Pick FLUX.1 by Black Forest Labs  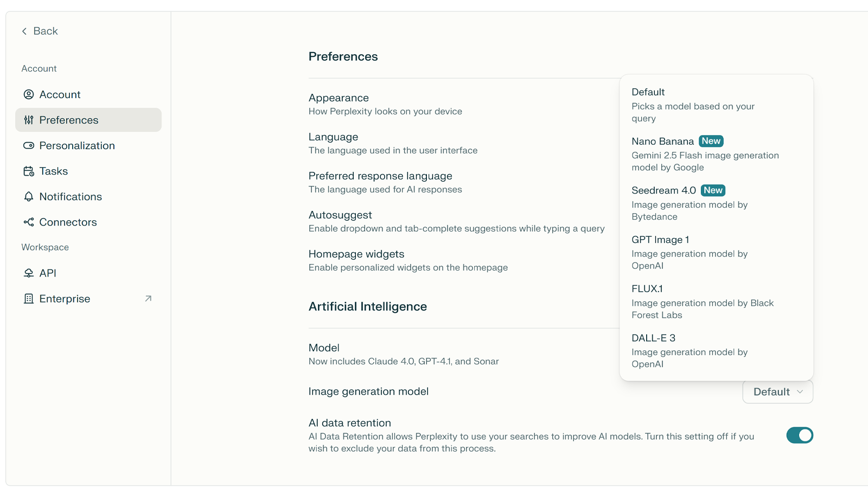click(716, 301)
